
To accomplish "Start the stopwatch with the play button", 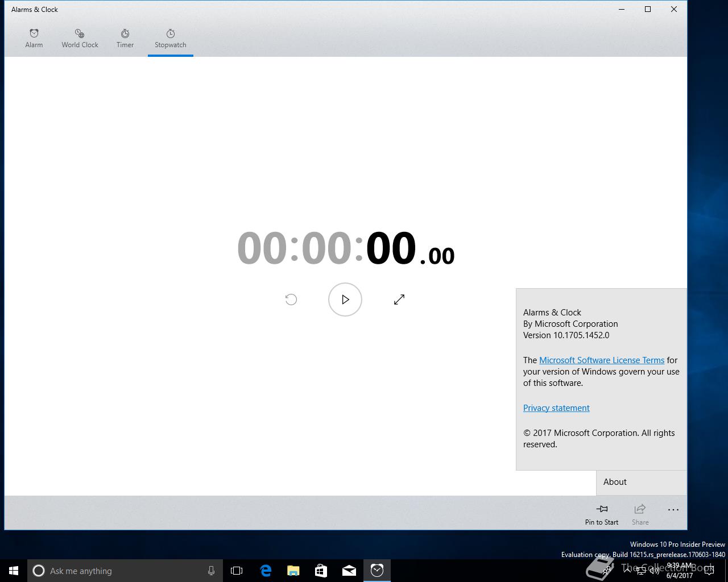I will point(345,300).
